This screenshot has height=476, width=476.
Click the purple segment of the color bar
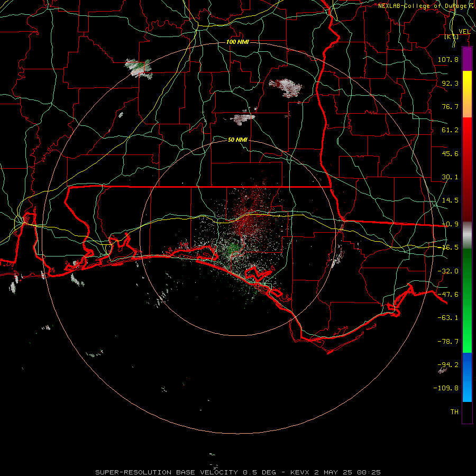pos(467,59)
